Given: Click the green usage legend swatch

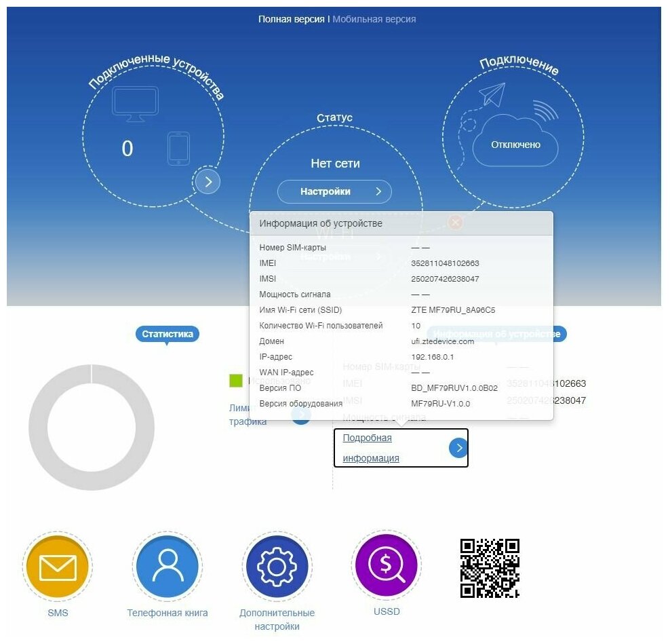Looking at the screenshot, I should pyautogui.click(x=236, y=380).
